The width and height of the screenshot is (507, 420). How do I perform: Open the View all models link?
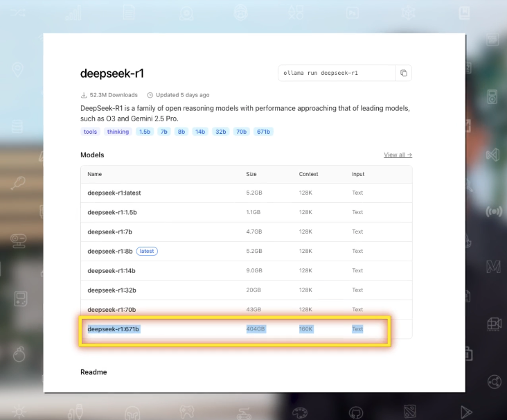[x=398, y=155]
